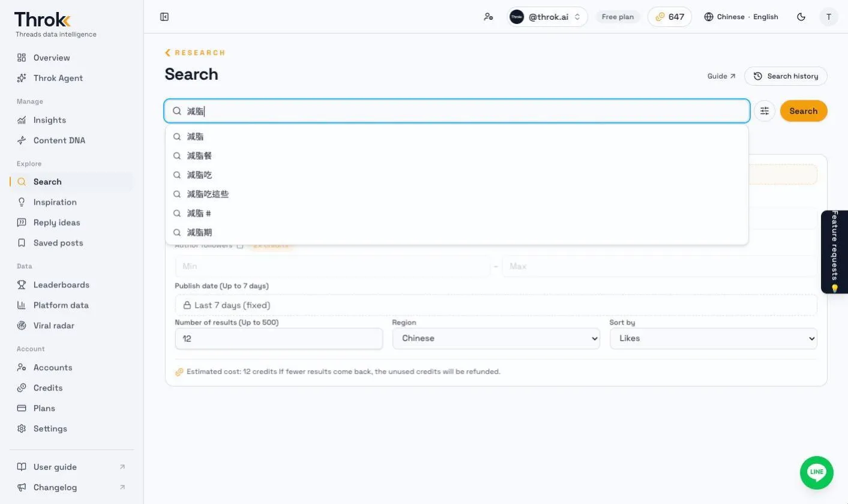Image resolution: width=848 pixels, height=504 pixels.
Task: Open Platform data
Action: (x=72, y=305)
